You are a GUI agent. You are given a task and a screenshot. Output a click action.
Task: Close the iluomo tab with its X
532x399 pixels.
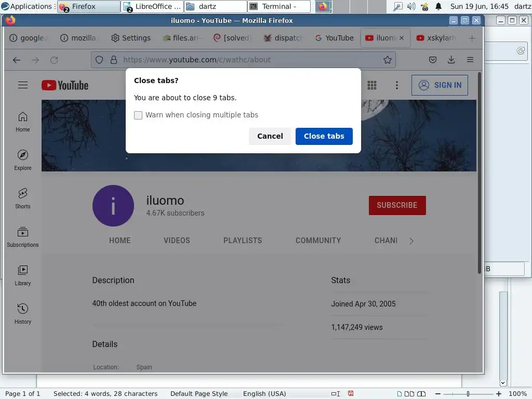pyautogui.click(x=402, y=38)
